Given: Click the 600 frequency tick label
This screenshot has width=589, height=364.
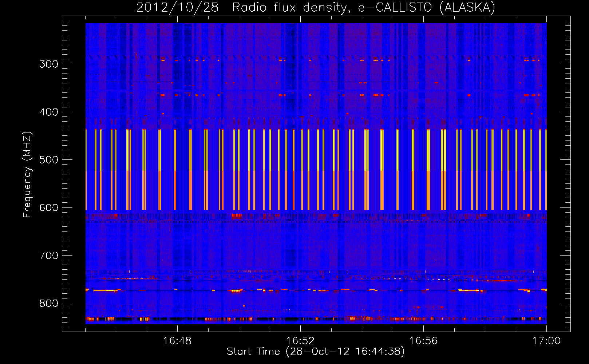Looking at the screenshot, I should (x=49, y=208).
